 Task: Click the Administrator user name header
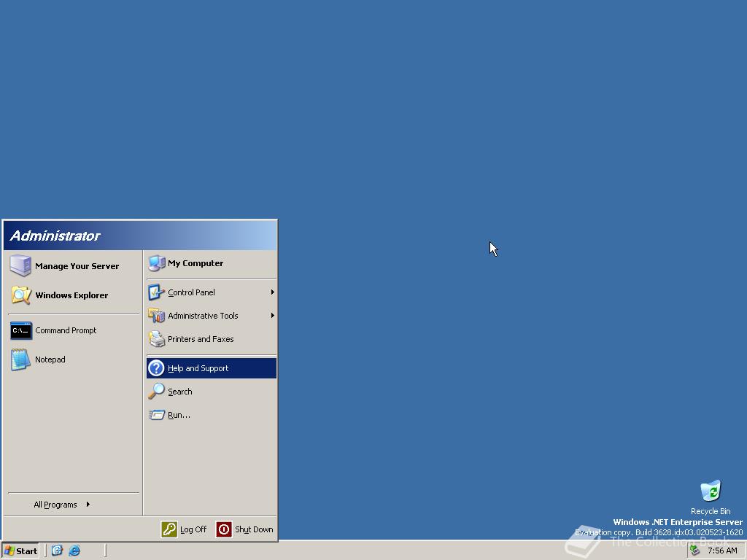[55, 236]
